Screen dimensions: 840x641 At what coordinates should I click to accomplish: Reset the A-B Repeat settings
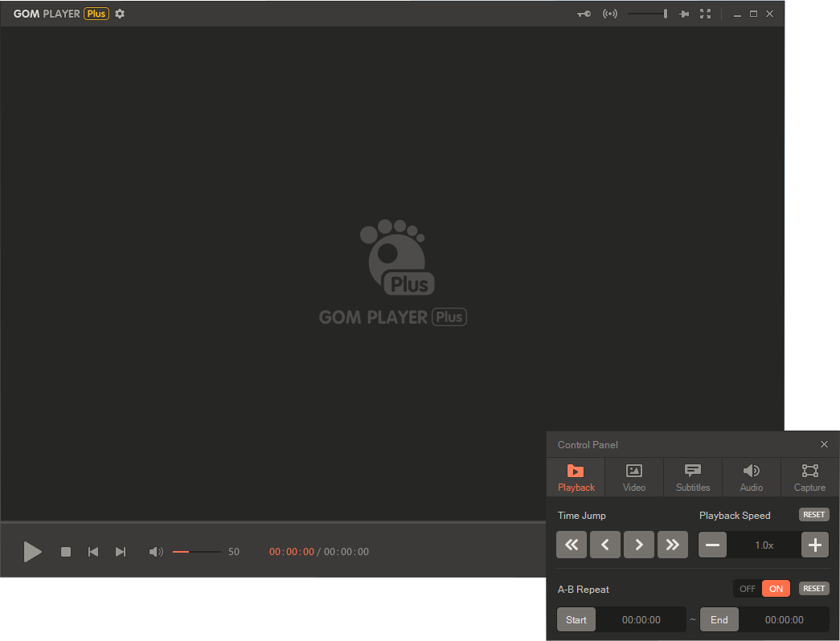813,589
